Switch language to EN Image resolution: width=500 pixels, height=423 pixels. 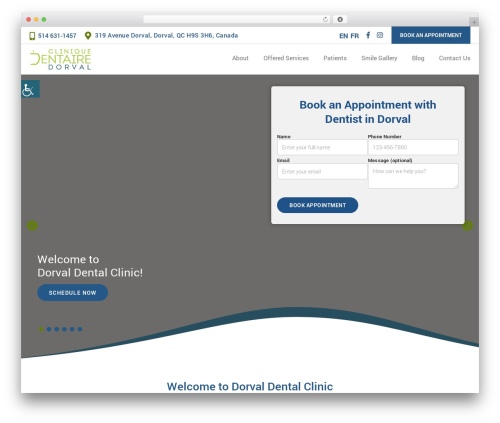344,36
